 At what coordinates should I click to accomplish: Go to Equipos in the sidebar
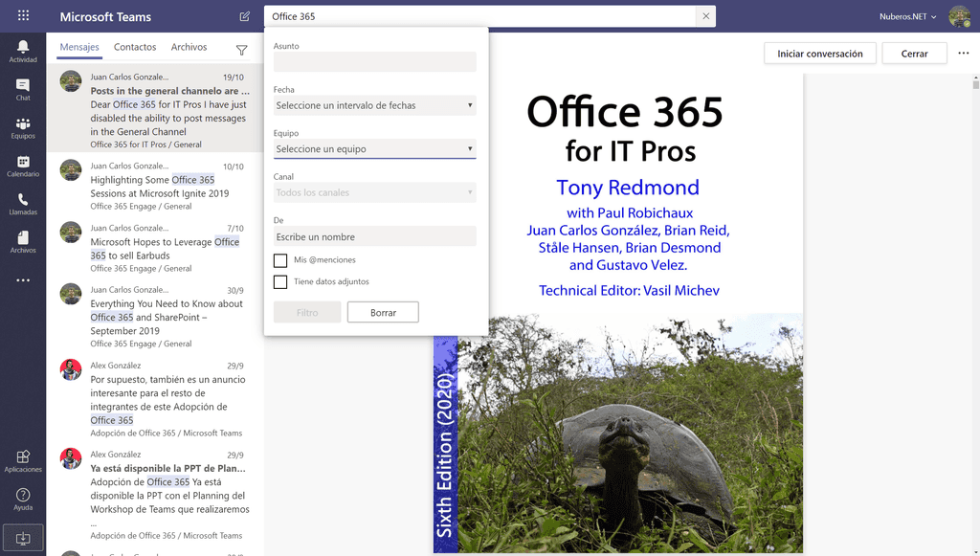coord(23,127)
